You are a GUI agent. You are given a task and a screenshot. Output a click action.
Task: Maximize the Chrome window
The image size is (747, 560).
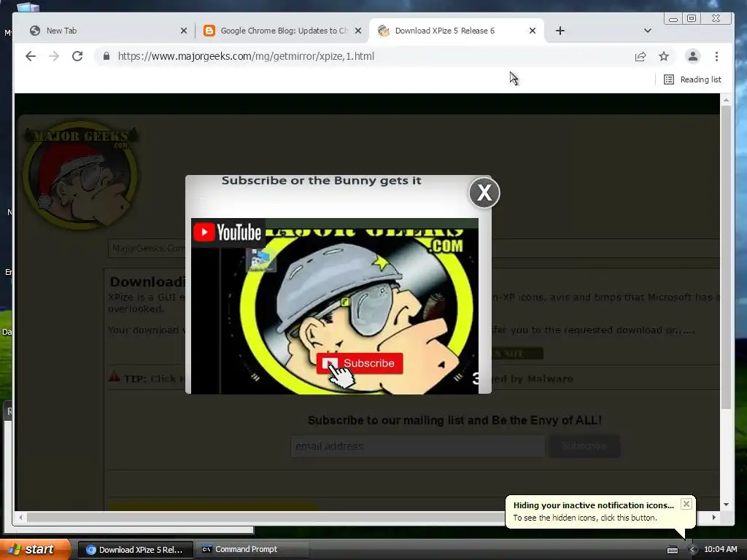(x=692, y=18)
